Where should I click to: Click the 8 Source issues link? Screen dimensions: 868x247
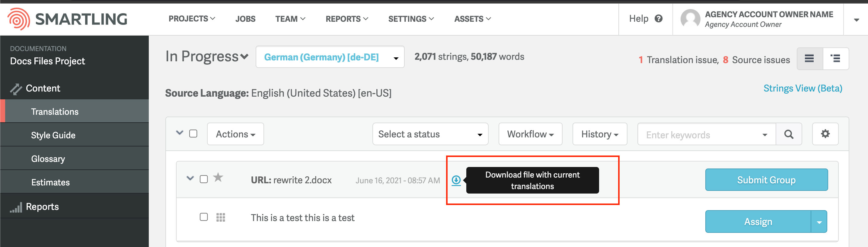pyautogui.click(x=756, y=60)
